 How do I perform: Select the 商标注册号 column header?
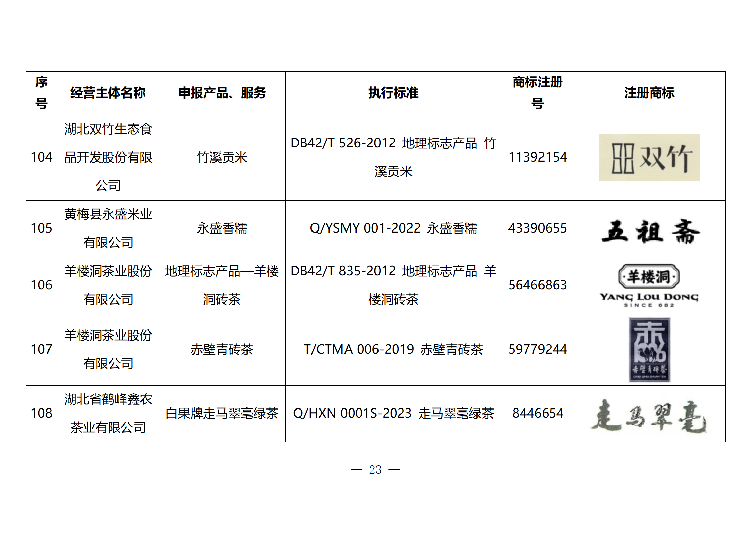tap(537, 93)
